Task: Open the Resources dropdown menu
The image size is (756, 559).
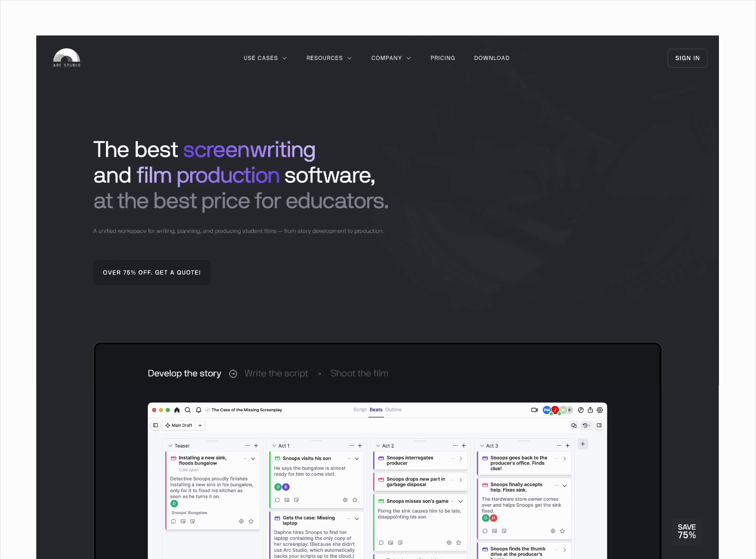Action: coord(329,58)
